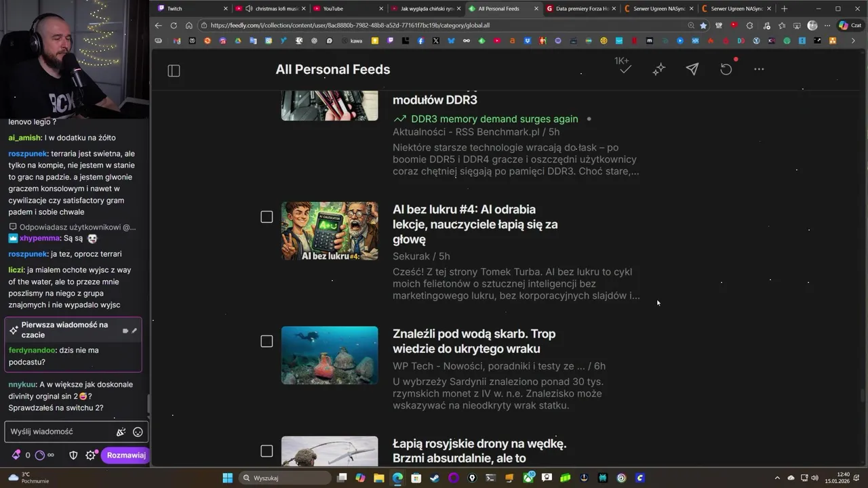Open a new browser tab

tap(784, 9)
